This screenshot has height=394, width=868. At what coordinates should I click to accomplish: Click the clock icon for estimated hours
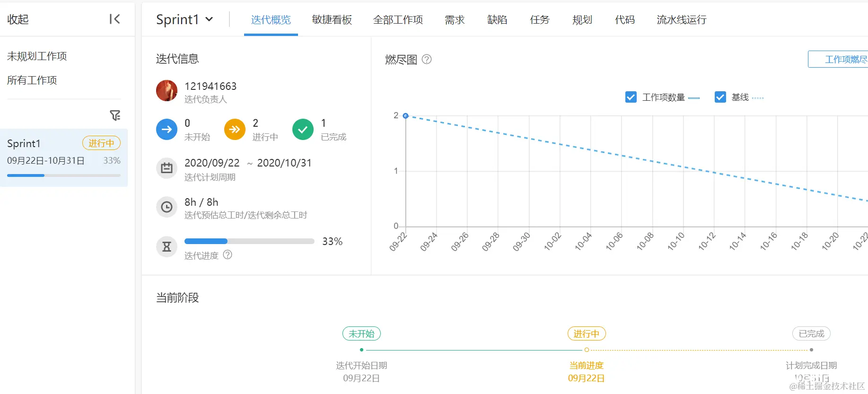point(167,207)
